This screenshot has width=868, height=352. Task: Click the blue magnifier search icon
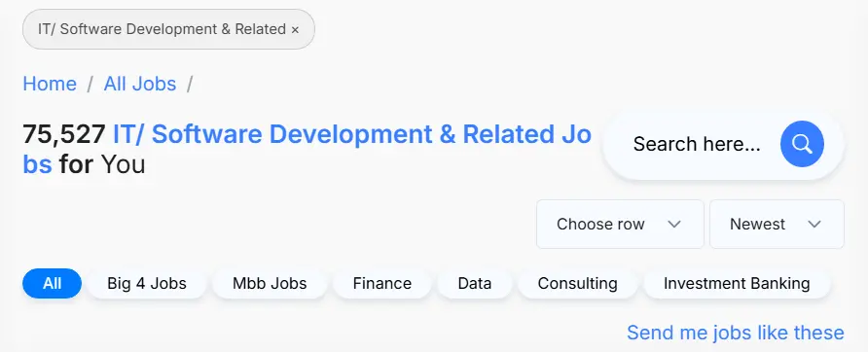point(802,144)
